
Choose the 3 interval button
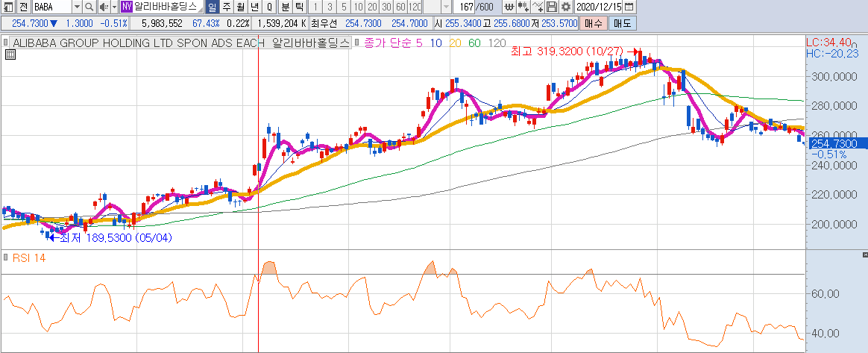[330, 7]
